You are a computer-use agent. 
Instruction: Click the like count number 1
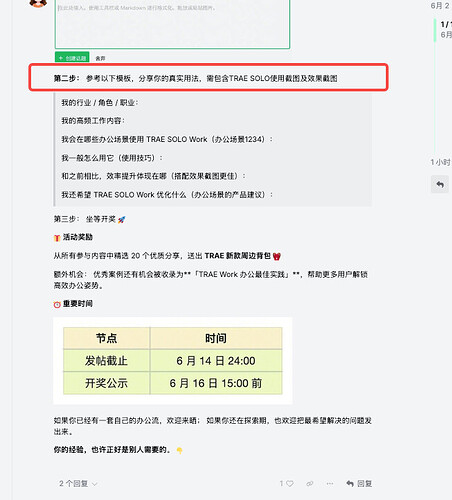point(281,483)
